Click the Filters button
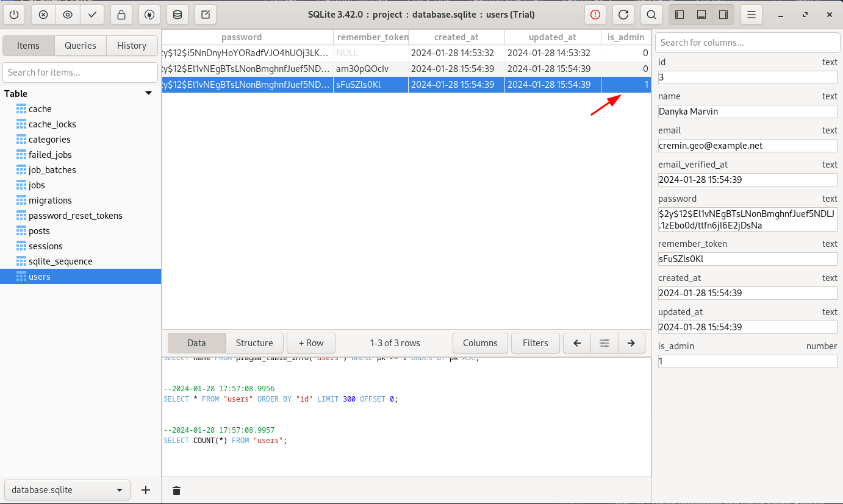Image resolution: width=843 pixels, height=504 pixels. [536, 343]
